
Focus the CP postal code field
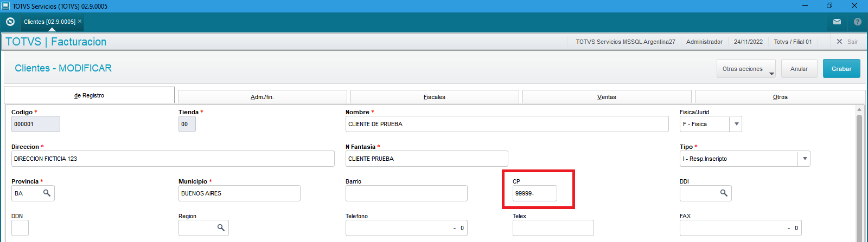point(535,193)
